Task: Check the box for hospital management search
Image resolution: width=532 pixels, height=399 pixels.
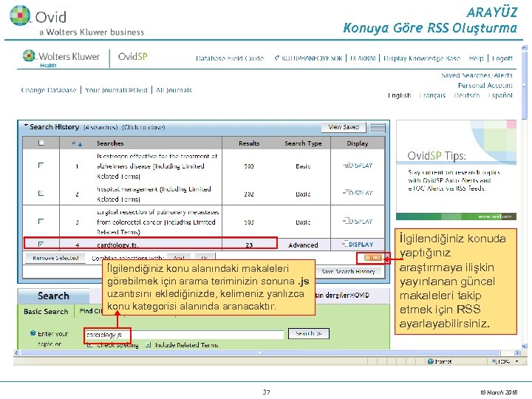Action: [x=41, y=193]
